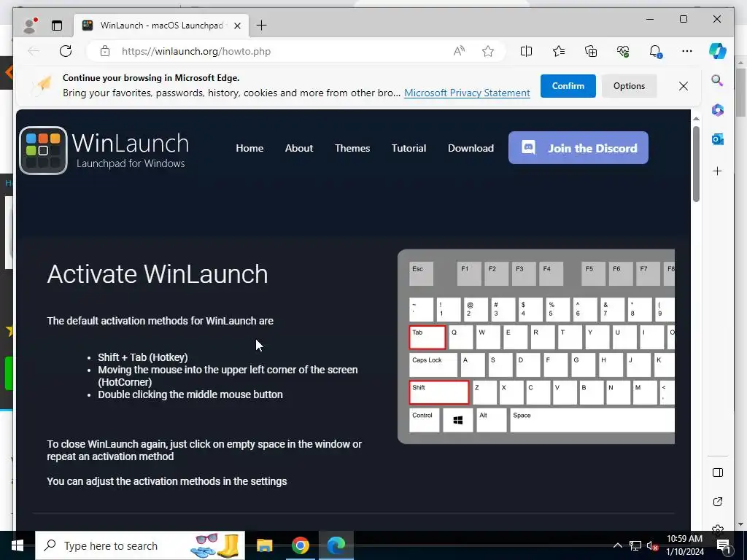Click the highlighted Shift key on keyboard image
This screenshot has width=747, height=560.
[438, 392]
